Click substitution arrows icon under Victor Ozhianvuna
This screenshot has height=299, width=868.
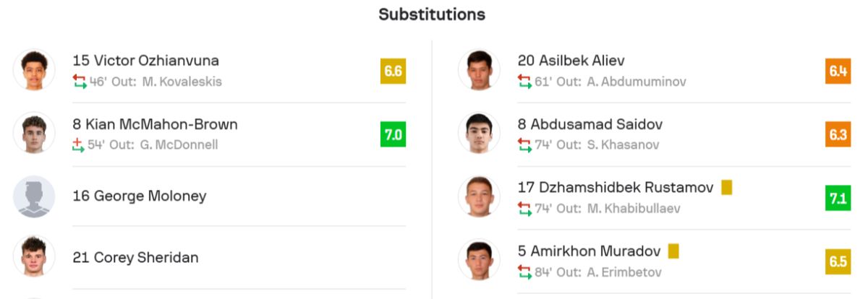[x=79, y=82]
